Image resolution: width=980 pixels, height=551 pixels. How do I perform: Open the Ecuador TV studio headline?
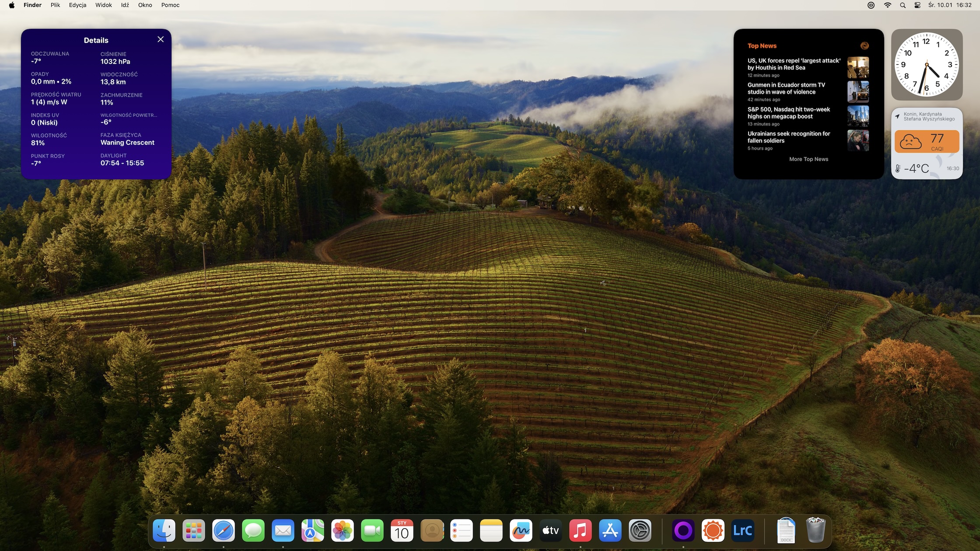(786, 88)
